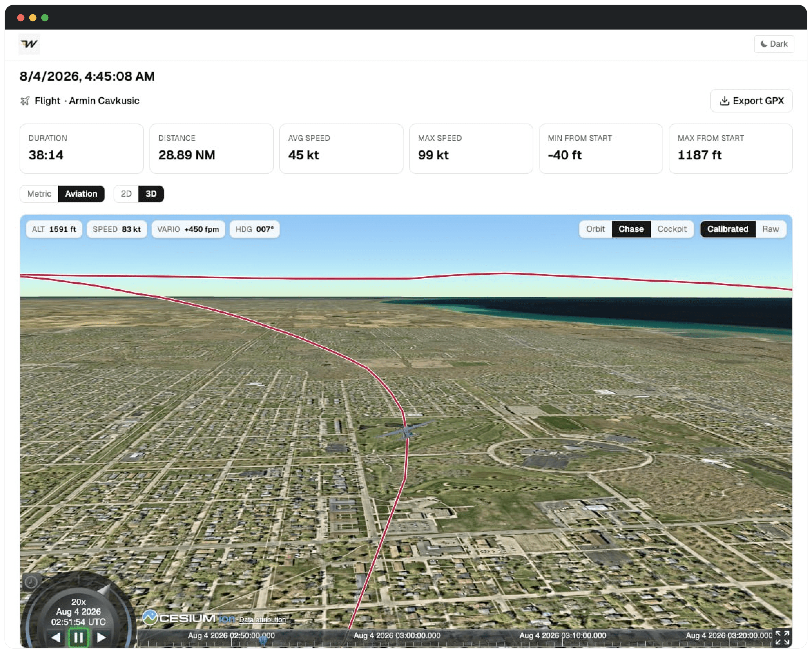Jump timeline to 03:20:00
The image size is (812, 653).
click(729, 635)
